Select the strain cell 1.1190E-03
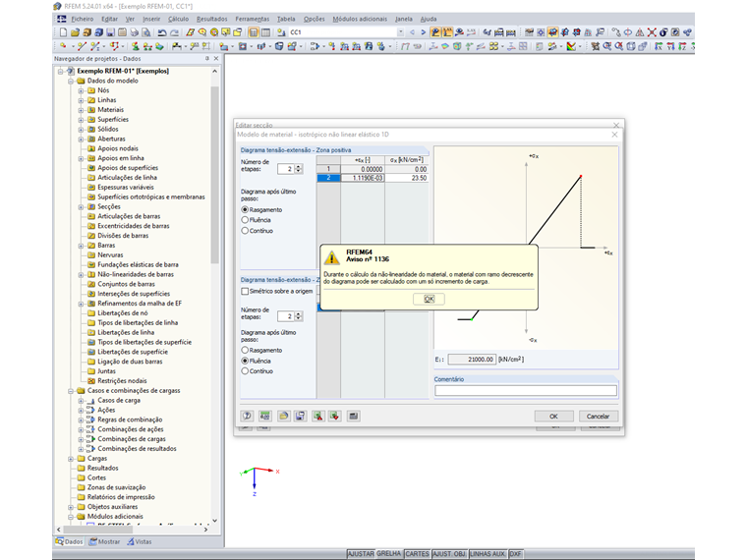This screenshot has height=560, width=747. [363, 178]
